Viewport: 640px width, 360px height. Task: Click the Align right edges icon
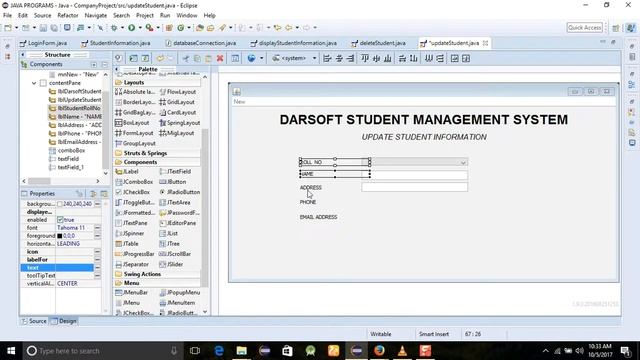pyautogui.click(x=350, y=58)
